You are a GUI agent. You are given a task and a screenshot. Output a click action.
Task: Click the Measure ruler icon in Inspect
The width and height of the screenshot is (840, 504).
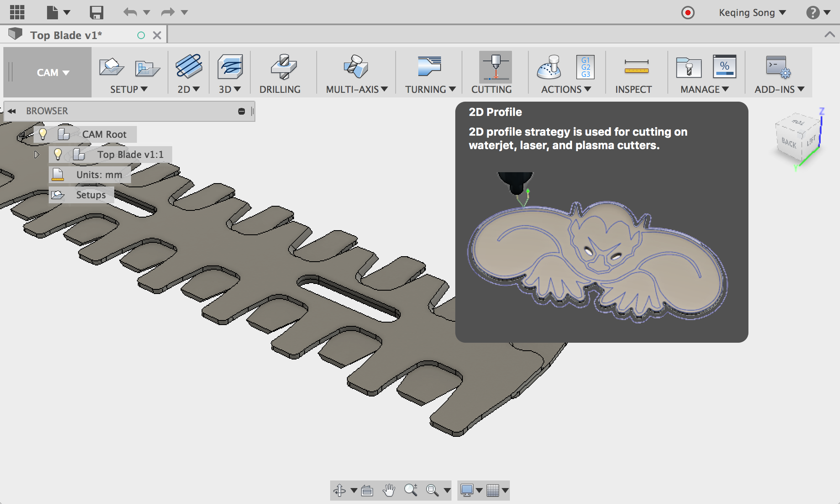coord(636,67)
